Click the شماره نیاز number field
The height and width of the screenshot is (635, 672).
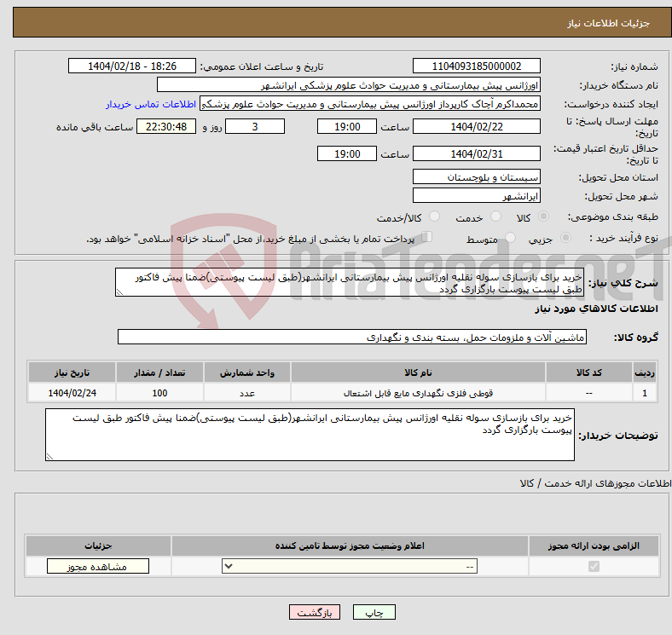tap(476, 66)
